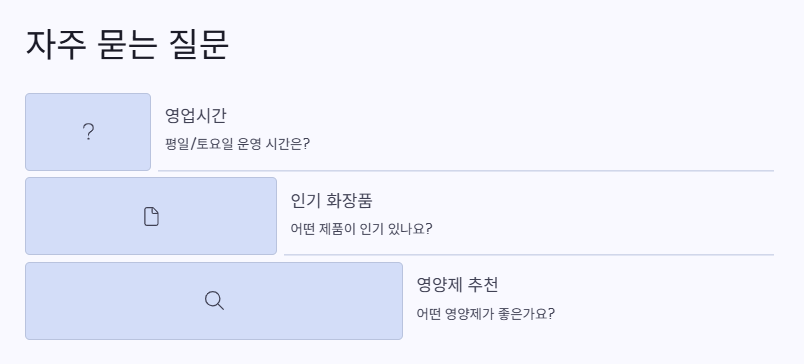Open the 영양제 추천 FAQ title
Screen dimensions: 804x364
tap(457, 285)
